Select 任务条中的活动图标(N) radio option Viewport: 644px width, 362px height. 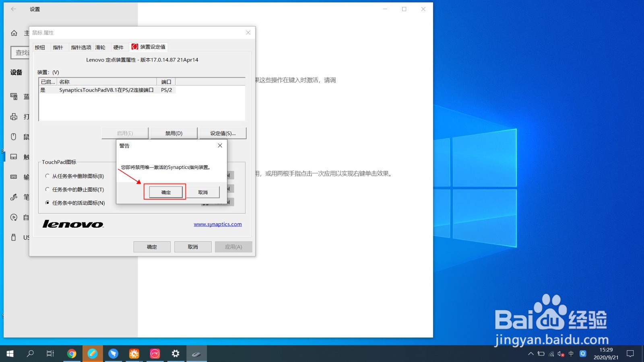click(x=75, y=203)
